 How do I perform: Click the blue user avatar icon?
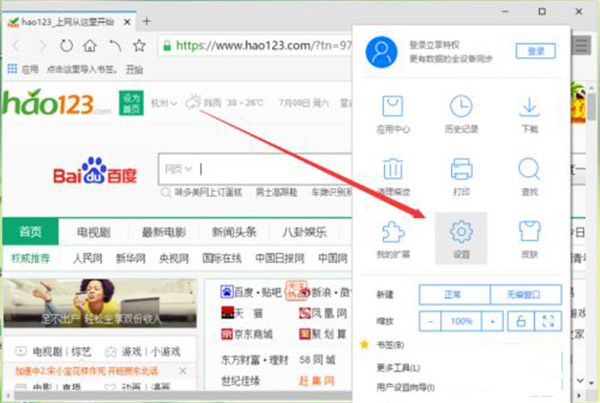381,52
